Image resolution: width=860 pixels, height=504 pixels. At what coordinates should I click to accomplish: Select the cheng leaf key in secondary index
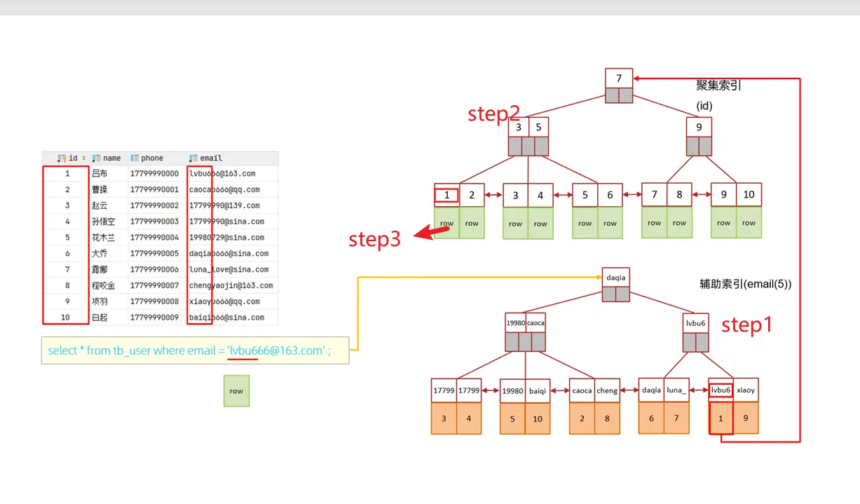[607, 390]
